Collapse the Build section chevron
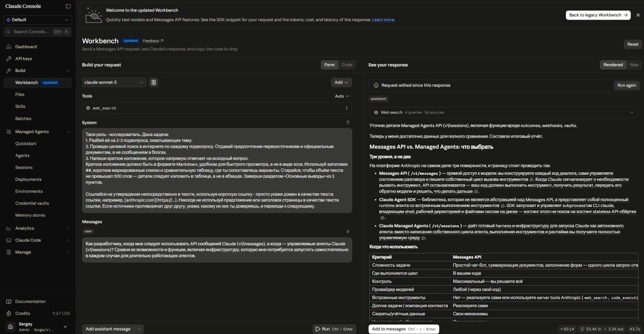 tap(68, 71)
